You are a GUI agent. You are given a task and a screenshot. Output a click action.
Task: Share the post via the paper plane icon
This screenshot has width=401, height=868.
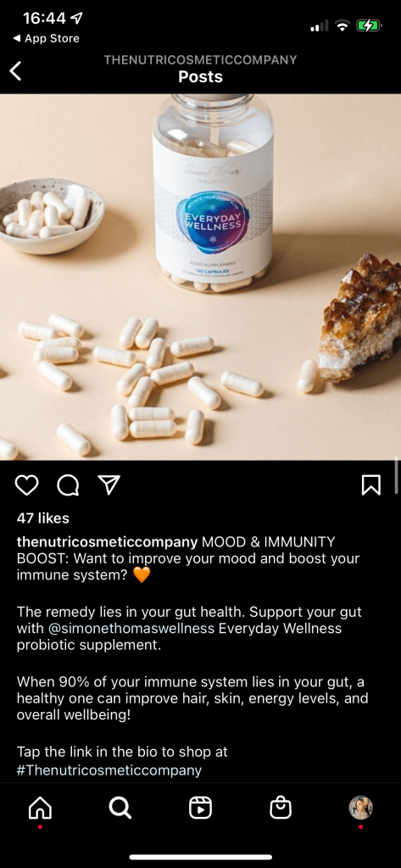(x=109, y=485)
